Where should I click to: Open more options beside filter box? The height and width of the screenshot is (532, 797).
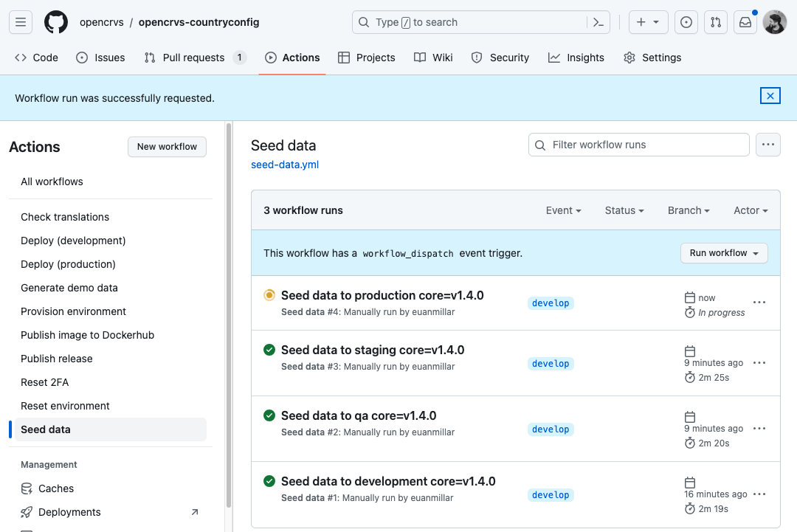pyautogui.click(x=769, y=145)
